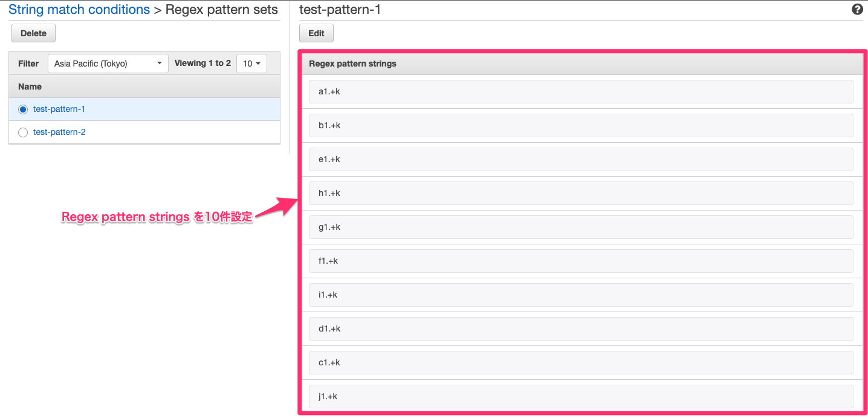Select the last pattern string j1.+k
Image resolution: width=868 pixels, height=418 pixels.
click(x=580, y=396)
